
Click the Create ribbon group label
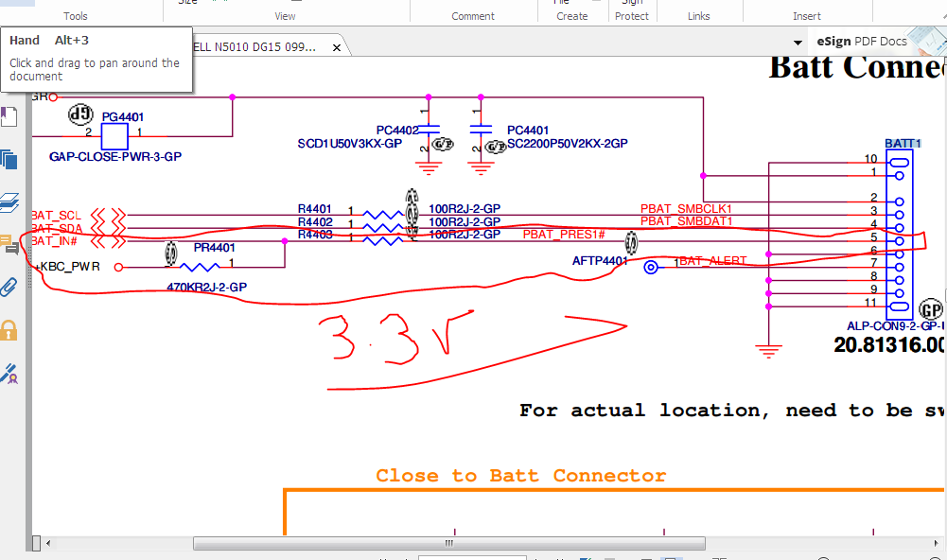572,16
